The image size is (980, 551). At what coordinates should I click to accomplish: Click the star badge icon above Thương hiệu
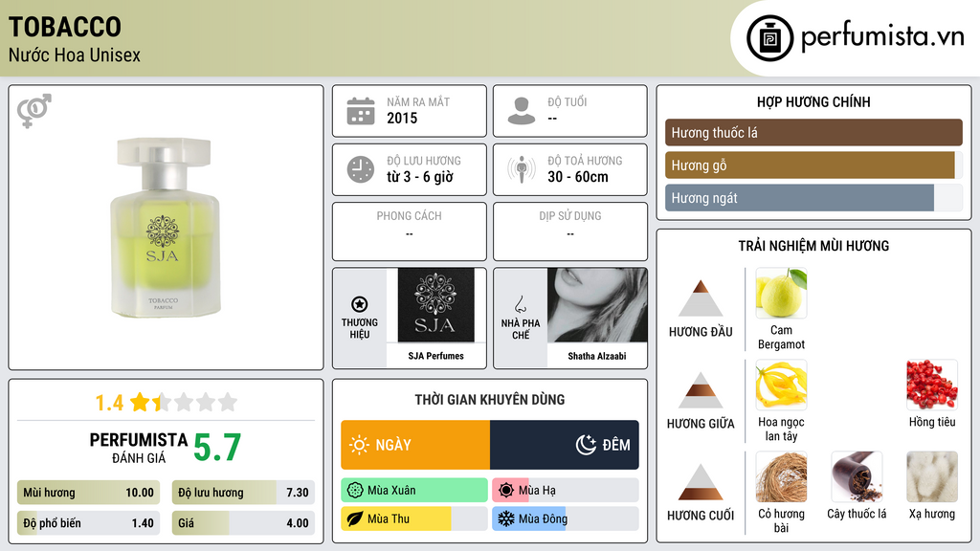[360, 304]
